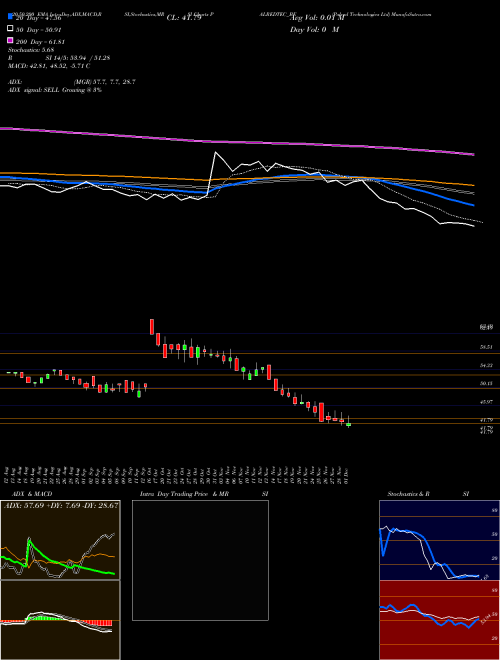Click the white 50 Day legend swatch

click(x=10, y=29)
